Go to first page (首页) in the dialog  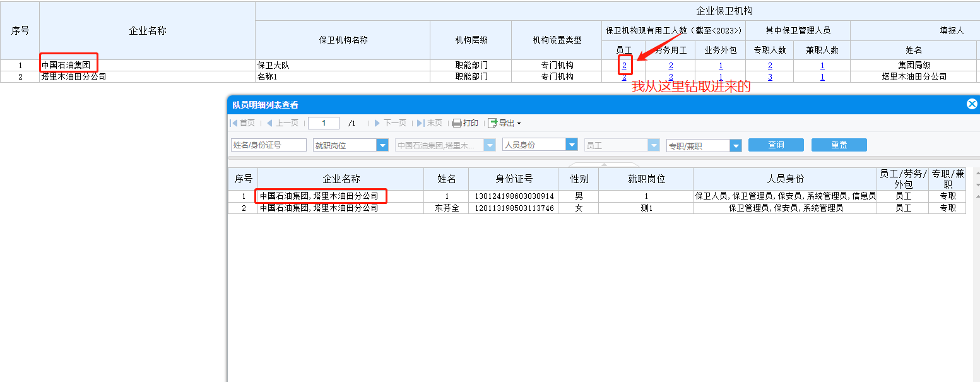tap(243, 123)
